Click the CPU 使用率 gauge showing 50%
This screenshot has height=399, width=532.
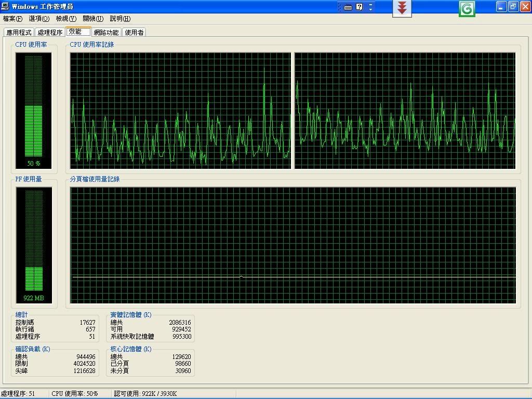pyautogui.click(x=34, y=110)
